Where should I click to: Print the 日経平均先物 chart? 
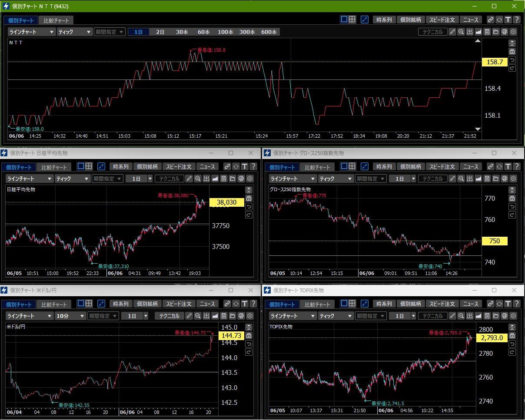click(x=241, y=179)
